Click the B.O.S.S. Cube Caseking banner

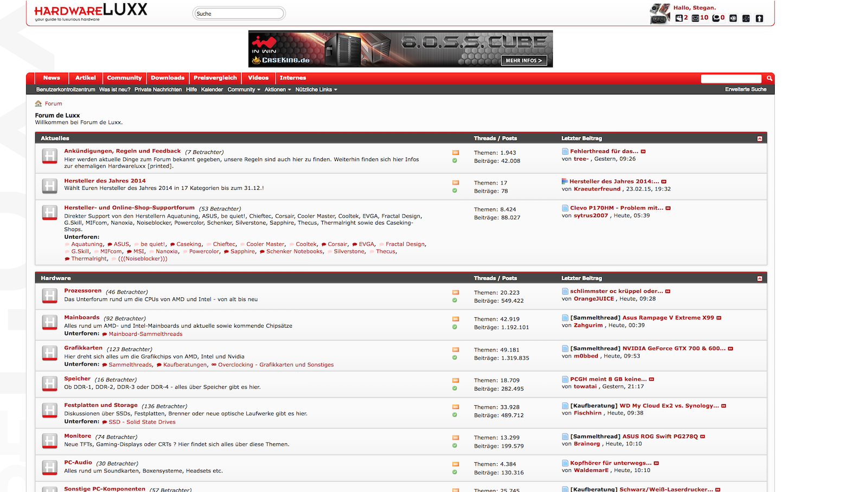point(400,49)
